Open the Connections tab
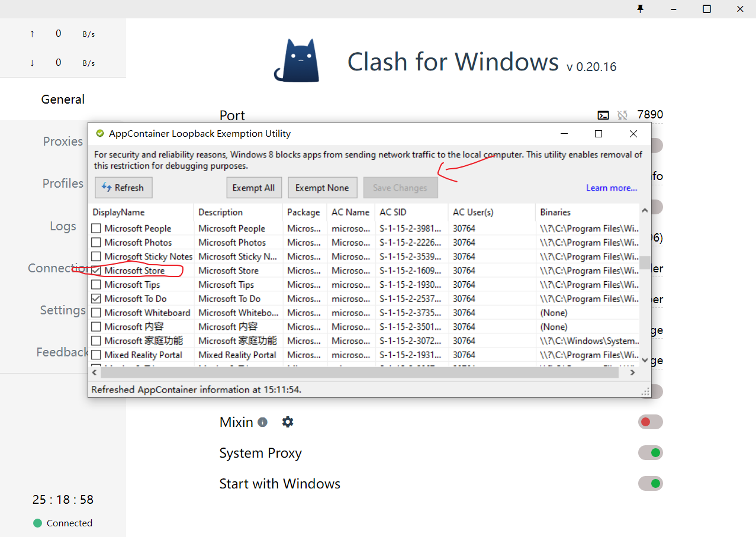The width and height of the screenshot is (756, 537). [58, 268]
